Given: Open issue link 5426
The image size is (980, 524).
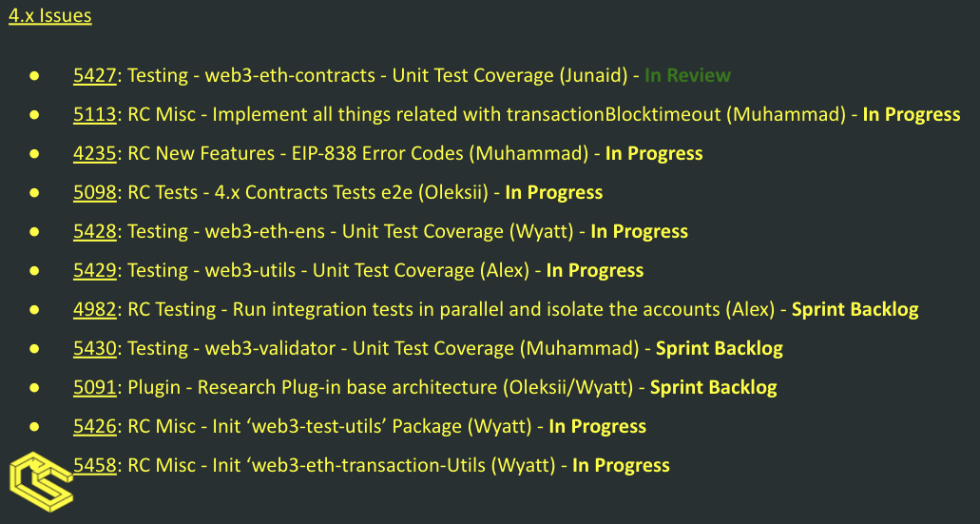Looking at the screenshot, I should [x=95, y=426].
